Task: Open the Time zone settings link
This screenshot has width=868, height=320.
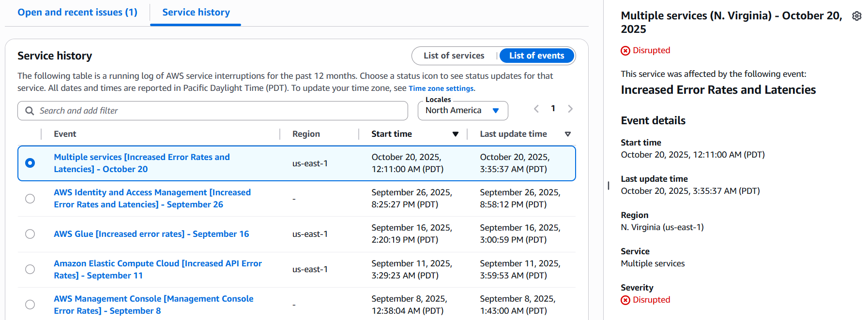Action: coord(441,88)
